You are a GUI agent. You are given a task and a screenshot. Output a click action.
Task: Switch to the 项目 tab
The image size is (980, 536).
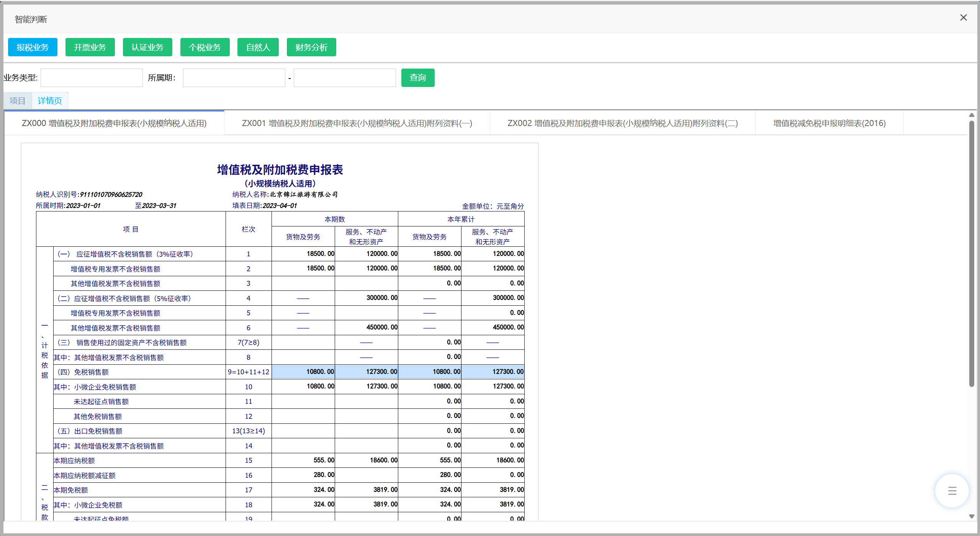[18, 101]
